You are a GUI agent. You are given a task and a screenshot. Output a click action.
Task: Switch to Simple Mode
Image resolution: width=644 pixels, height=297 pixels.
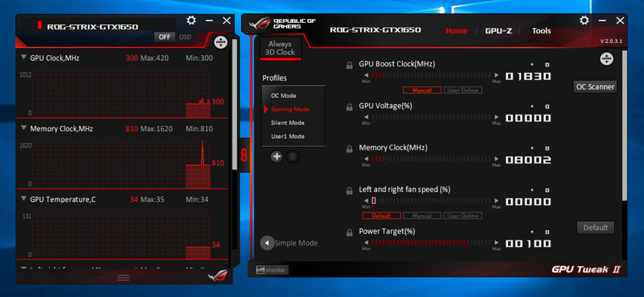coord(296,243)
